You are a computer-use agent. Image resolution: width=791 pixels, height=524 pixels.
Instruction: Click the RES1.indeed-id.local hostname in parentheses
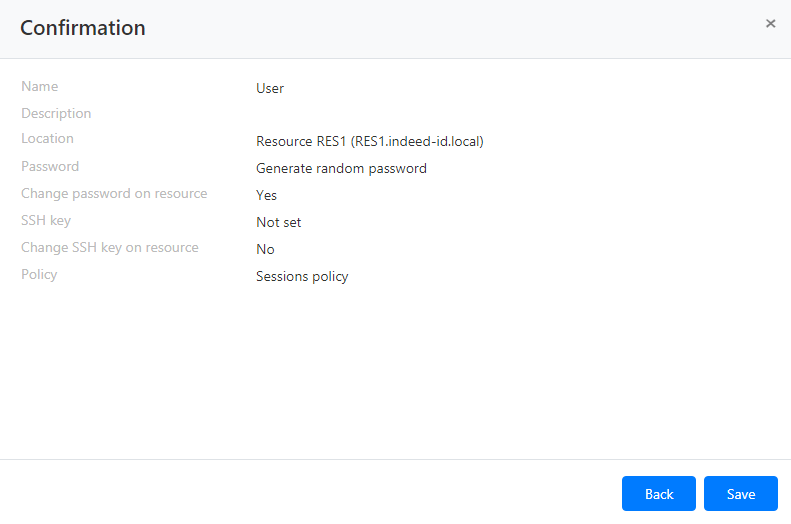click(417, 142)
